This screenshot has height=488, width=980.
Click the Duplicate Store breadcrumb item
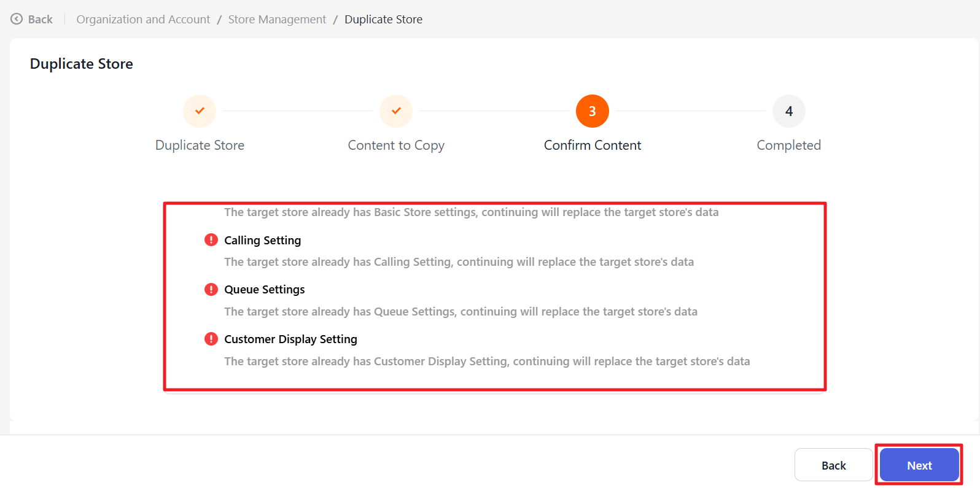[x=383, y=20]
